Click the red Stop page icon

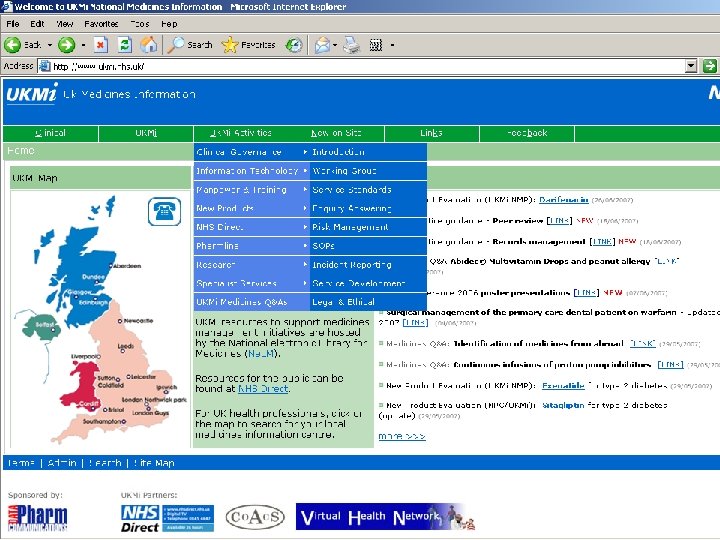[101, 45]
